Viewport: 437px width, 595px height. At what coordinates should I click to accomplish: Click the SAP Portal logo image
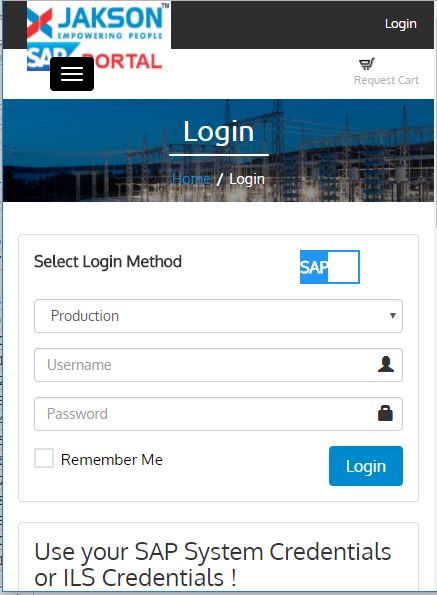(x=95, y=57)
